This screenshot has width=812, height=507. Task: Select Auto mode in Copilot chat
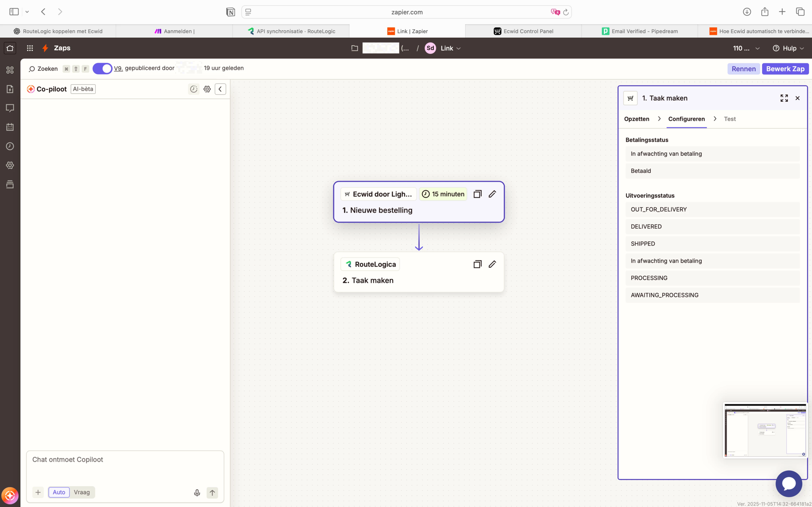pos(59,492)
